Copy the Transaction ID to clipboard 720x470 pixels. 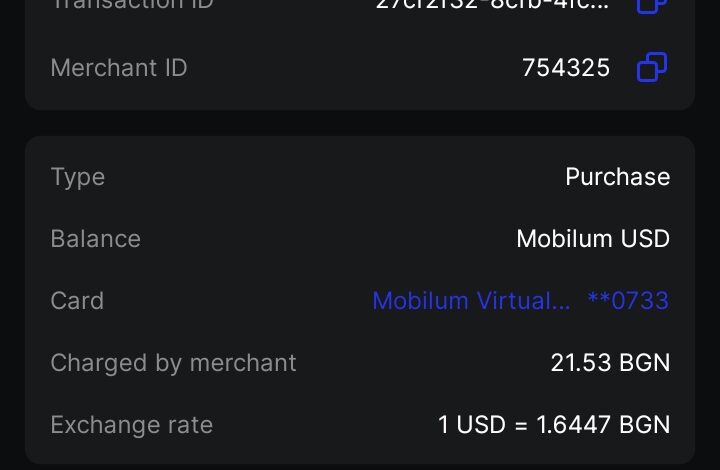pos(652,5)
